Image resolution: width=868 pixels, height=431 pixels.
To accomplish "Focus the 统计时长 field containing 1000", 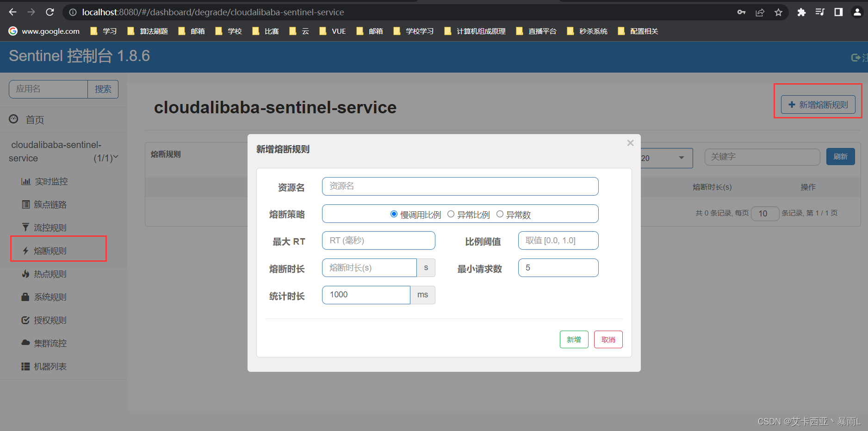I will tap(366, 295).
